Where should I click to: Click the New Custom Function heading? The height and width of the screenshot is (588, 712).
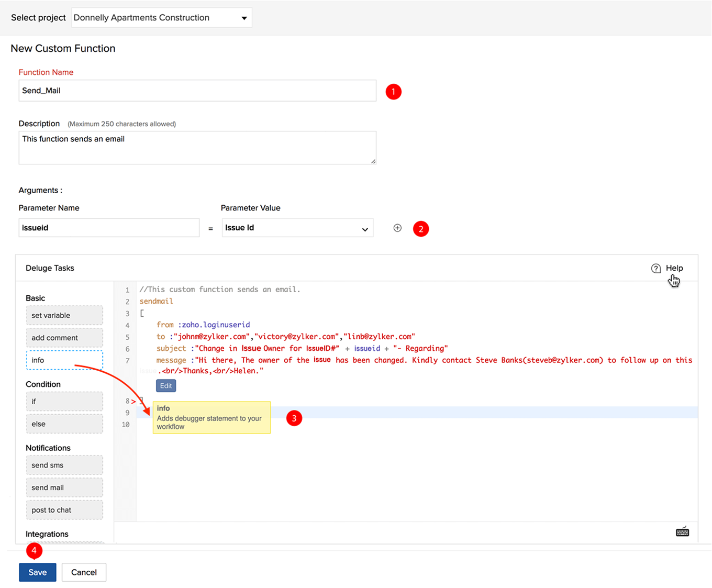(x=63, y=48)
